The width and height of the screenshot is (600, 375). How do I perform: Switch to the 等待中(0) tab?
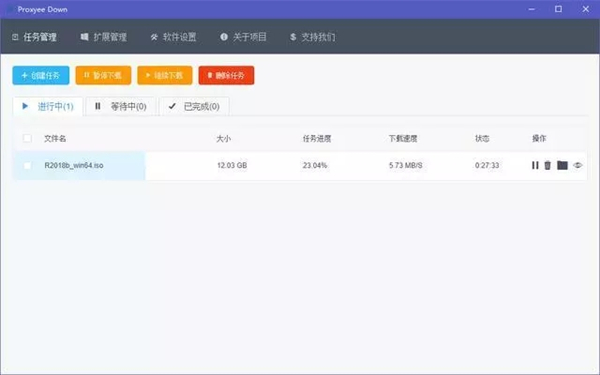(x=121, y=106)
